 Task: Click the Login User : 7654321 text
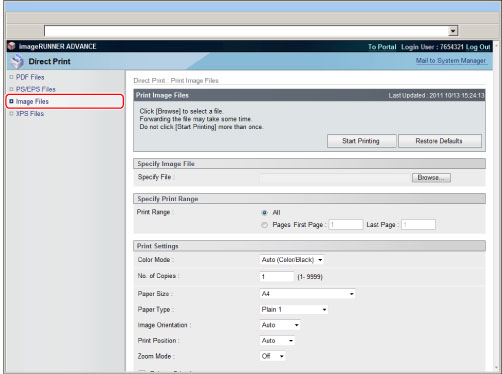coord(432,47)
